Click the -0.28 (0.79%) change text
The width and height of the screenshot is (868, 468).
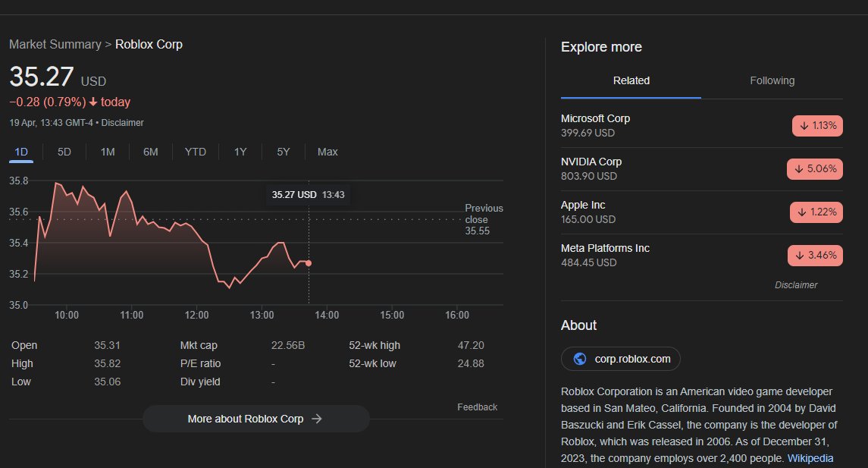(x=48, y=102)
